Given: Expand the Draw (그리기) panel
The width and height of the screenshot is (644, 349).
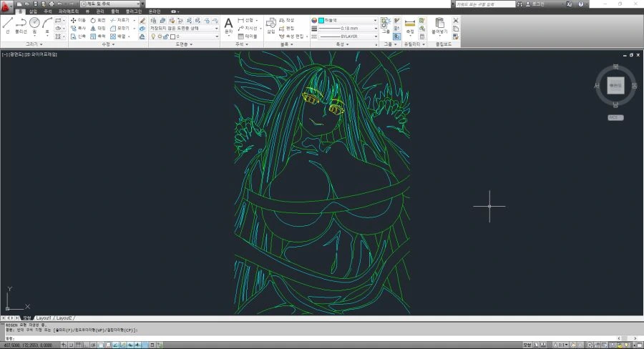Looking at the screenshot, I should (34, 44).
